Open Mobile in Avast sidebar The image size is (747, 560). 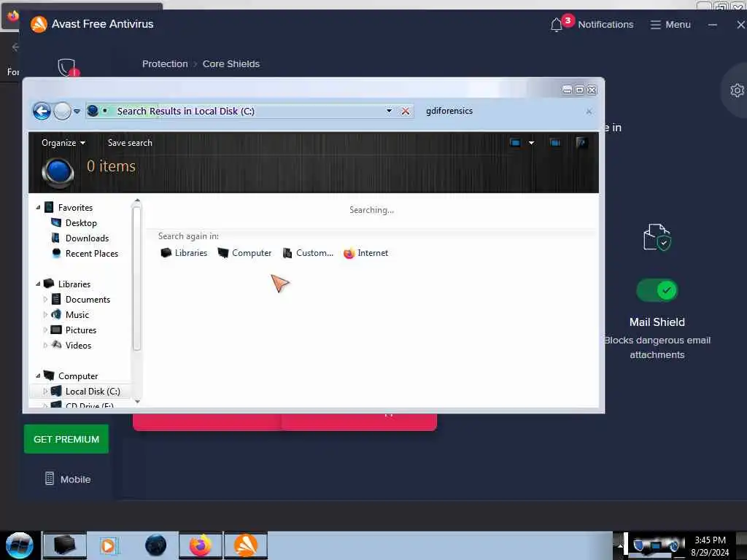[67, 479]
